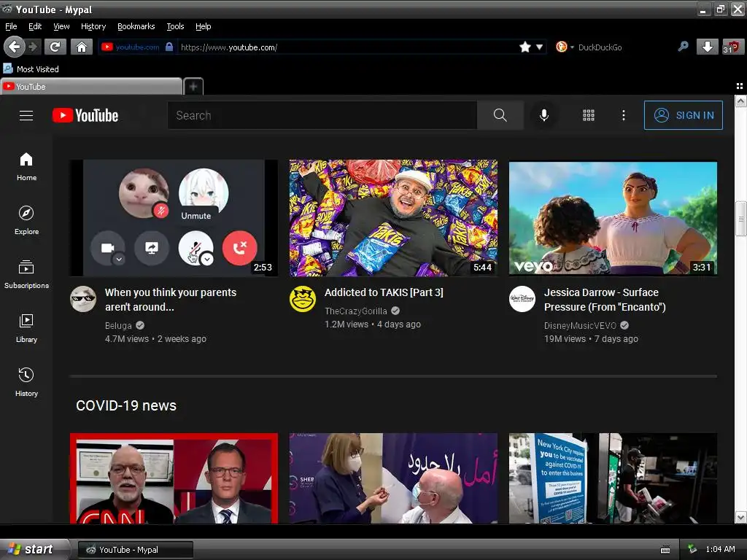
Task: Click the vertical scrollbar thumb
Action: [740, 219]
